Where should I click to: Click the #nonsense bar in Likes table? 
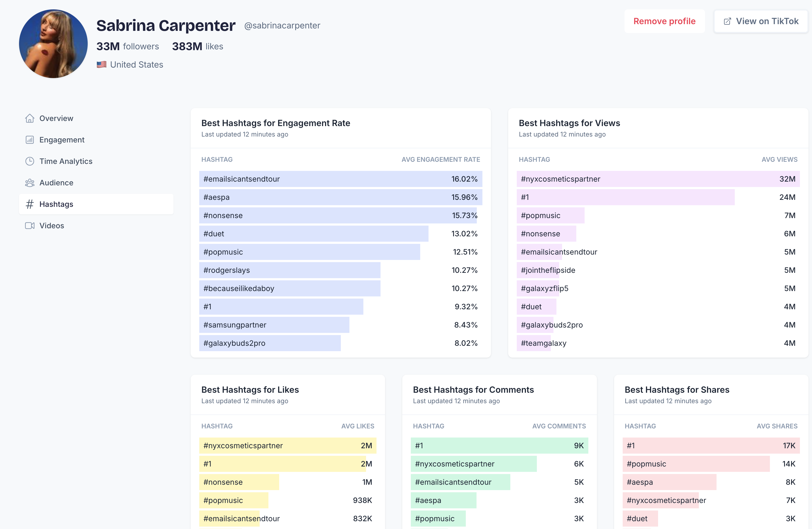(239, 482)
